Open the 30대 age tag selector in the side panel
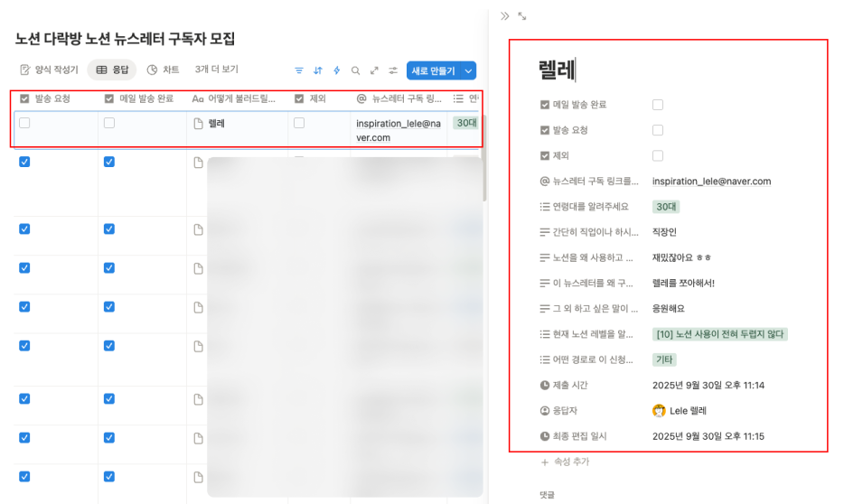 (666, 207)
